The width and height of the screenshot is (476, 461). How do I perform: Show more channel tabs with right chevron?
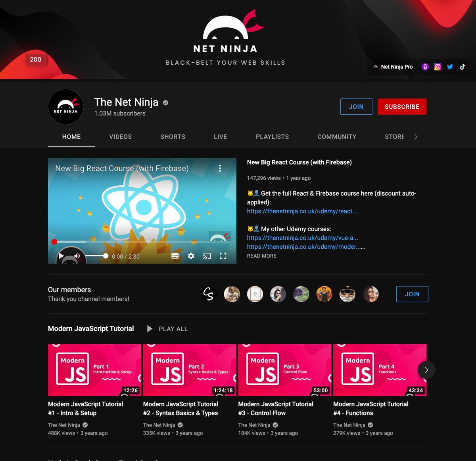click(x=416, y=136)
